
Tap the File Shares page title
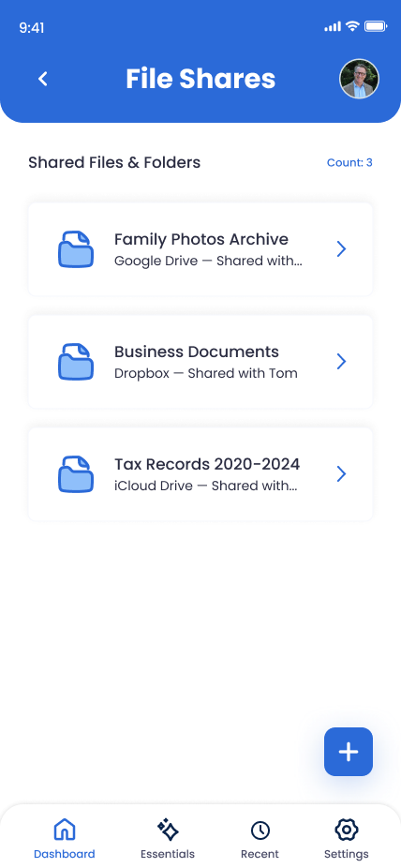tap(200, 79)
